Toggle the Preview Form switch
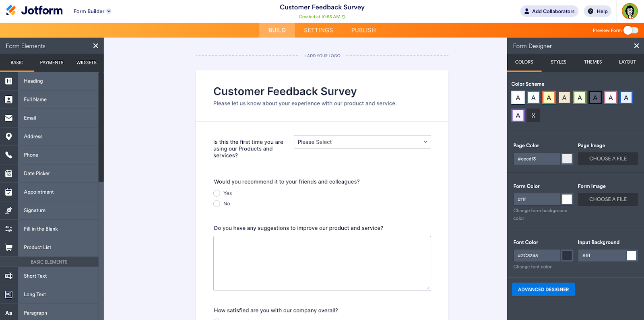The height and width of the screenshot is (320, 644). pos(631,30)
